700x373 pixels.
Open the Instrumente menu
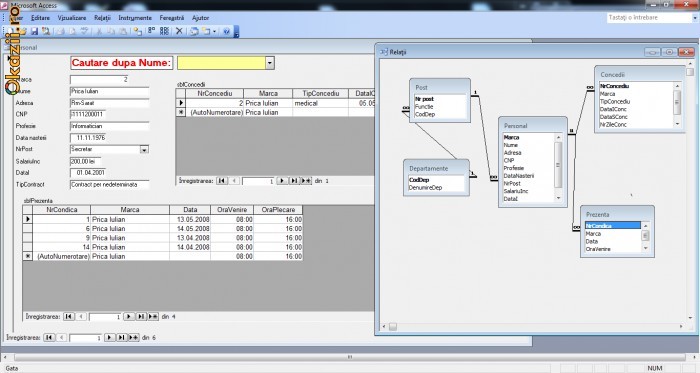(x=135, y=18)
